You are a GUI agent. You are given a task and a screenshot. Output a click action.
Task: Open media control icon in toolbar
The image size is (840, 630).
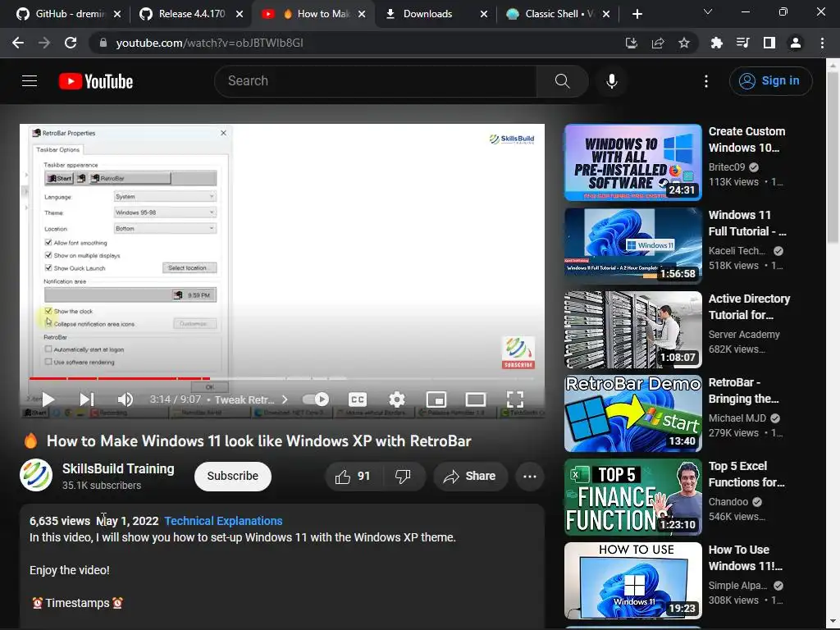(742, 43)
